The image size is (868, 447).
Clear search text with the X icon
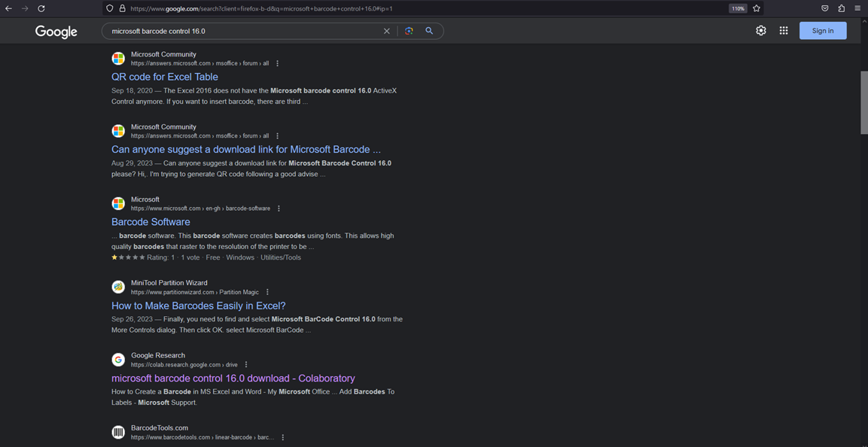(x=387, y=31)
